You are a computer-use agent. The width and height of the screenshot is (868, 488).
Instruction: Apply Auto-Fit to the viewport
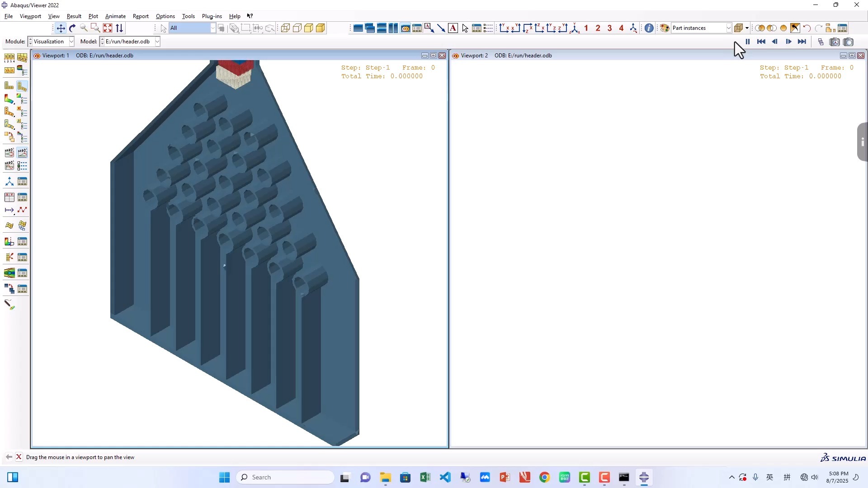point(108,28)
